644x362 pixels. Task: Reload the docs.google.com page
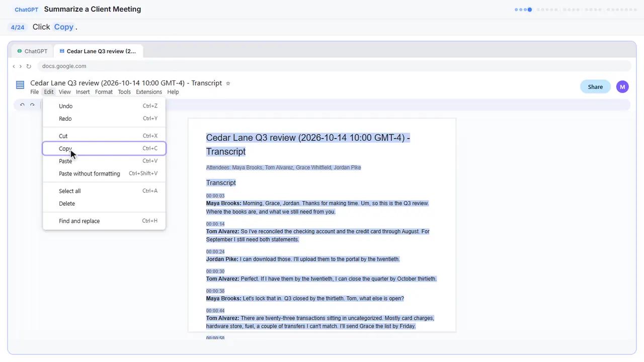[x=29, y=66]
